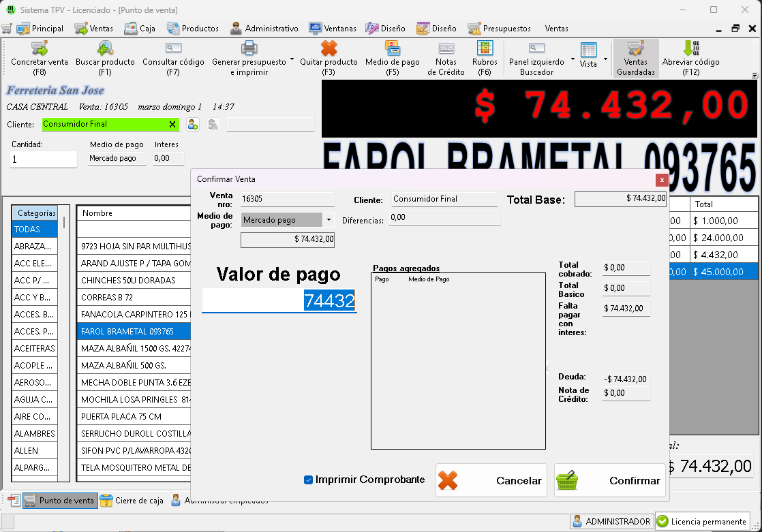Show Ventas Guardadas panel

point(636,58)
